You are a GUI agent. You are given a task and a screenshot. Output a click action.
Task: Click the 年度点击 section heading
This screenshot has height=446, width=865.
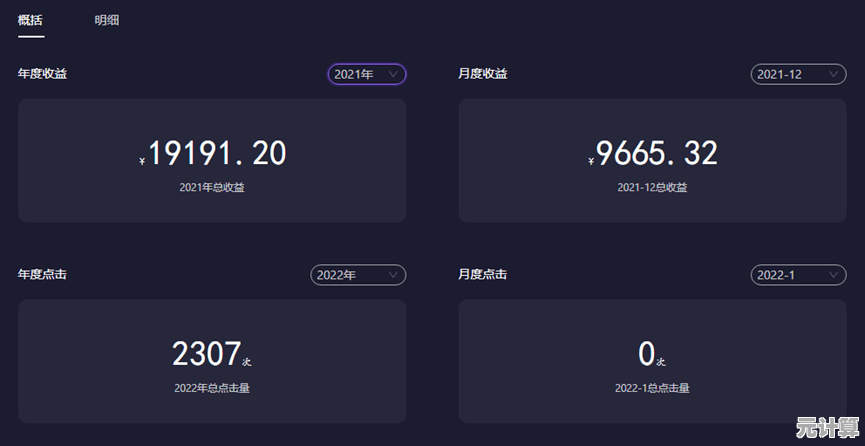pyautogui.click(x=42, y=274)
